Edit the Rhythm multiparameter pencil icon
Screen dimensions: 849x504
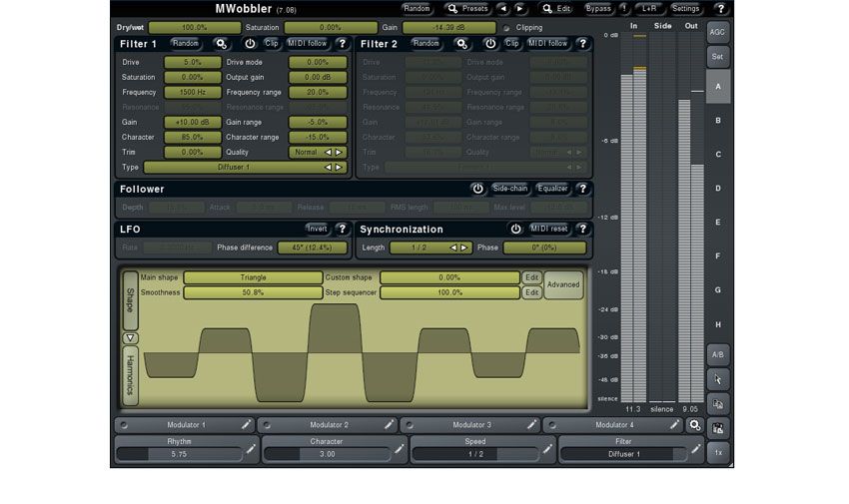pyautogui.click(x=251, y=449)
